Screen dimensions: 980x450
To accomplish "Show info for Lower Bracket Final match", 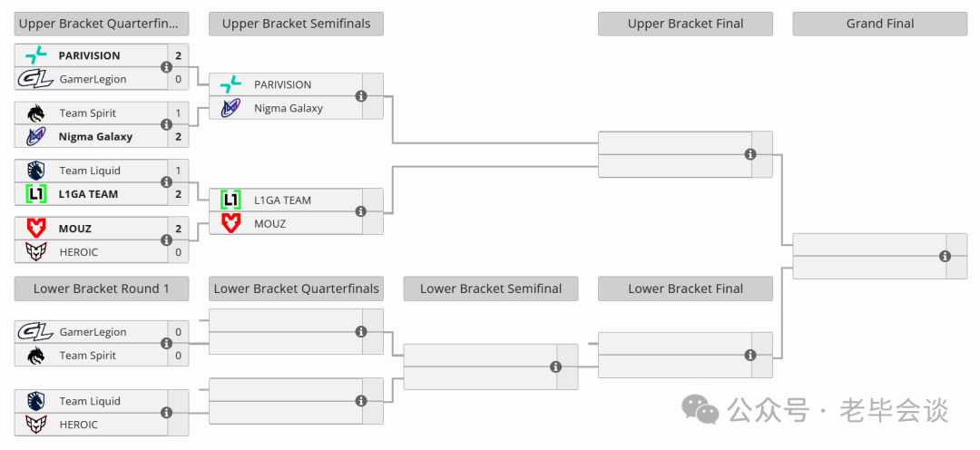I will 750,355.
